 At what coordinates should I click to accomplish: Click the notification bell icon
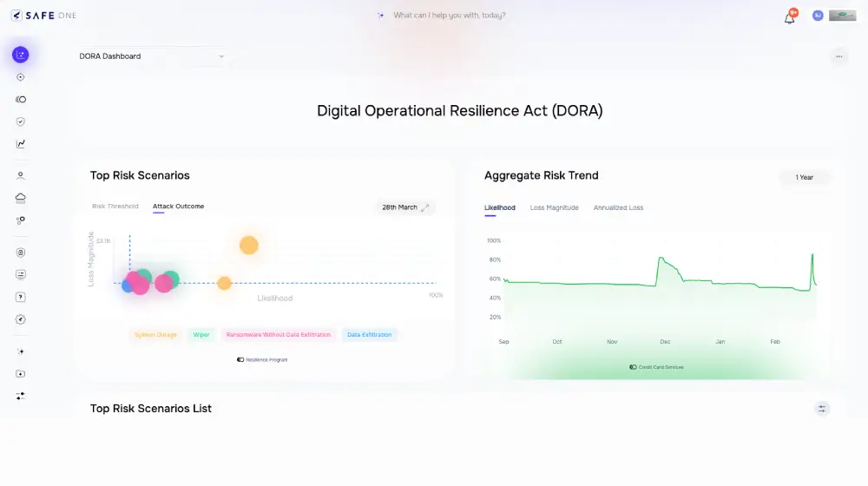(789, 17)
